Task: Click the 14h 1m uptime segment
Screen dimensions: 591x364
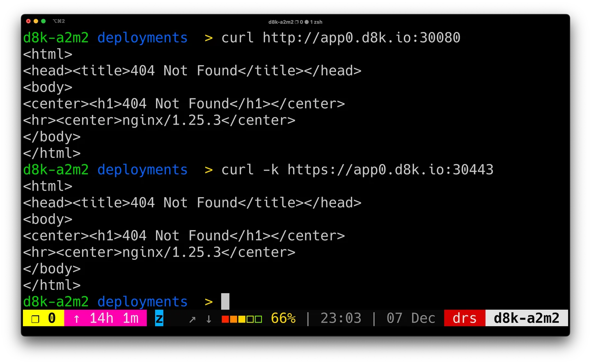Action: pyautogui.click(x=114, y=318)
